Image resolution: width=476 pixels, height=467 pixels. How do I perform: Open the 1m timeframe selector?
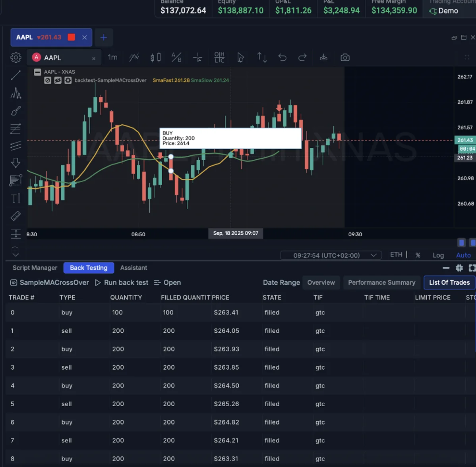[112, 58]
